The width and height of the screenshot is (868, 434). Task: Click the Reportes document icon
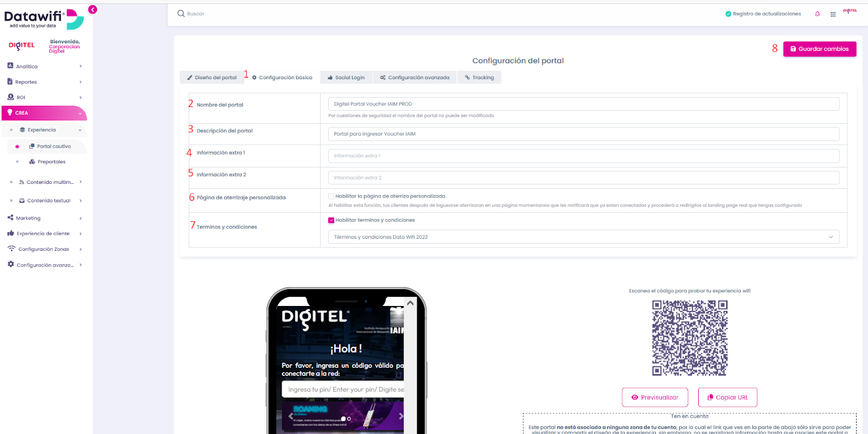[x=10, y=81]
